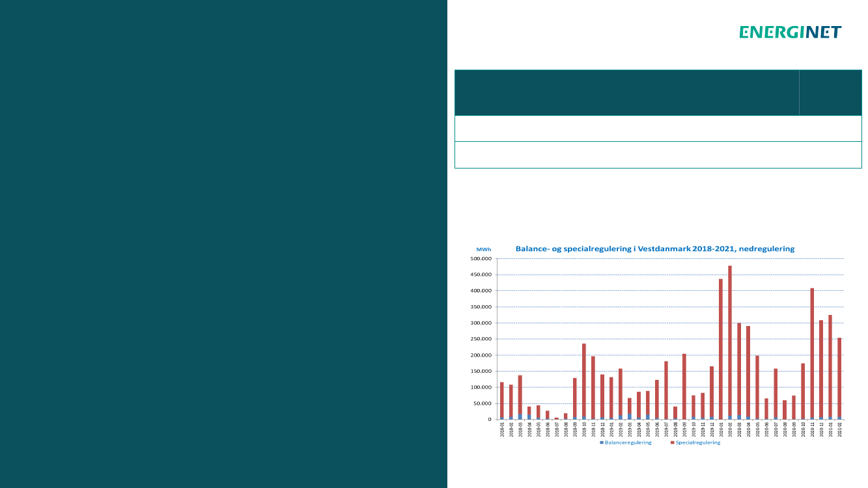Viewport: 868px width, 488px height.
Task: Click the large teal panel on left
Action: point(223,244)
